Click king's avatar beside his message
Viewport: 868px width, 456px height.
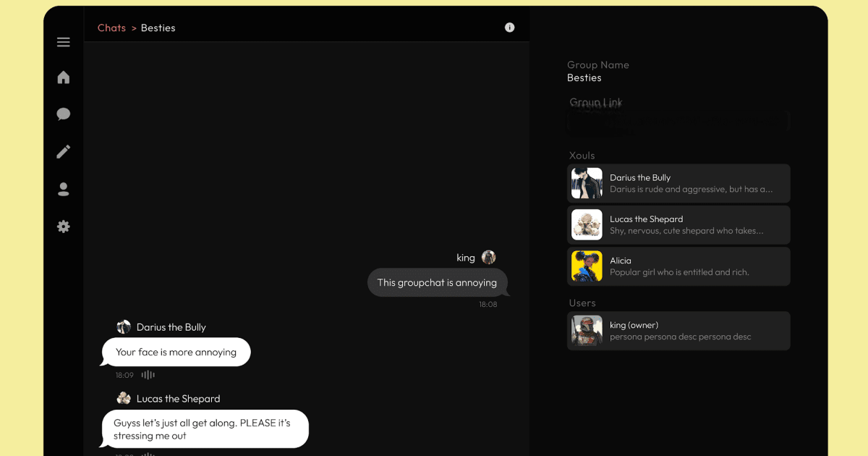click(x=489, y=258)
